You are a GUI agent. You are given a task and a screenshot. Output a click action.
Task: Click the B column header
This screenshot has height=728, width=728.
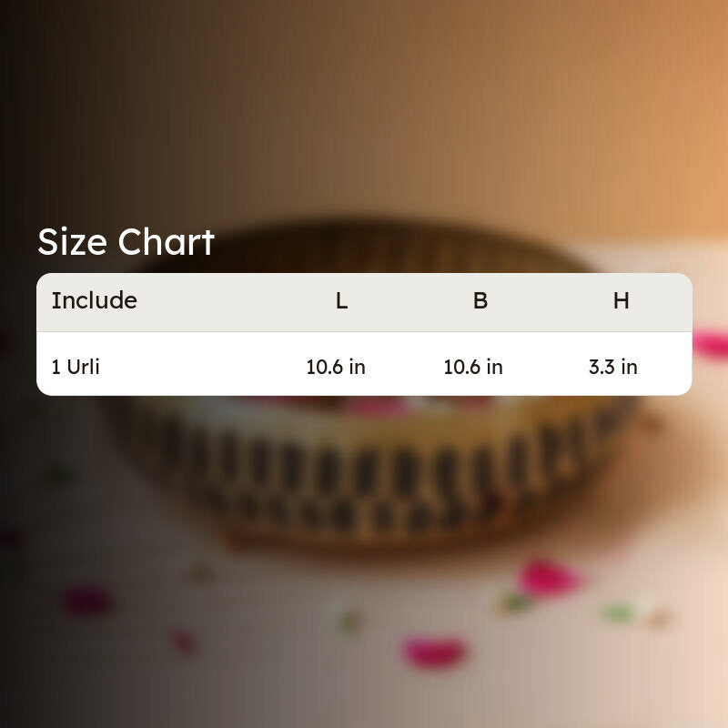click(x=480, y=301)
